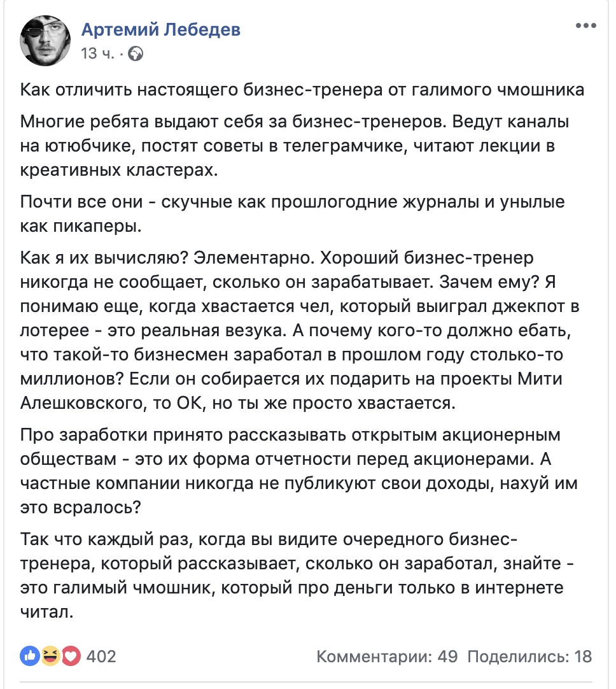Click paragraph starting with Многие ребята
This screenshot has width=616, height=689.
tap(295, 145)
